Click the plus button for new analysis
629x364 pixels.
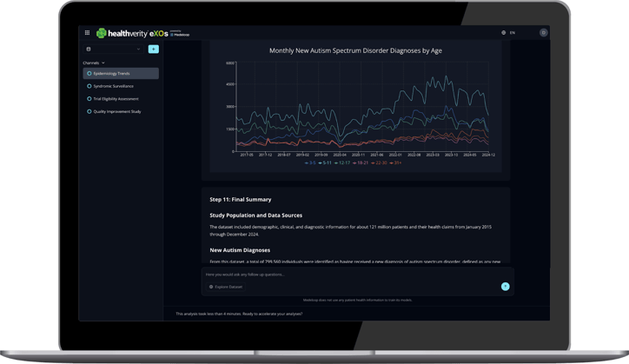click(154, 50)
